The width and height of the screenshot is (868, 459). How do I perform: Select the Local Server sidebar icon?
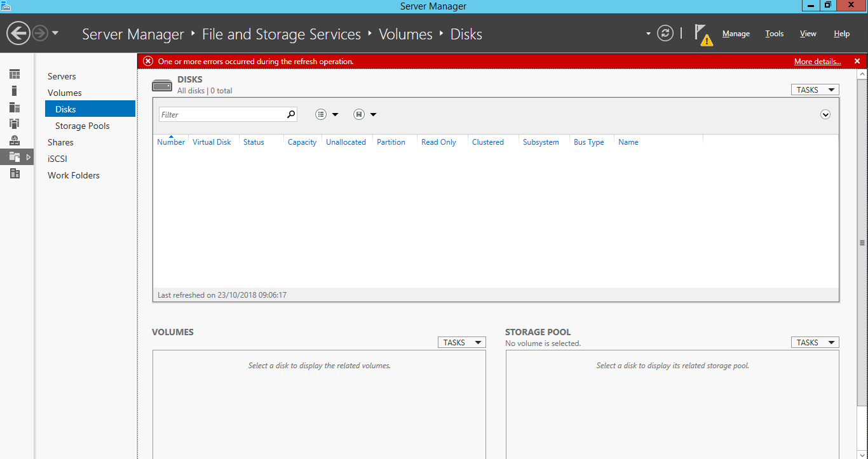15,91
